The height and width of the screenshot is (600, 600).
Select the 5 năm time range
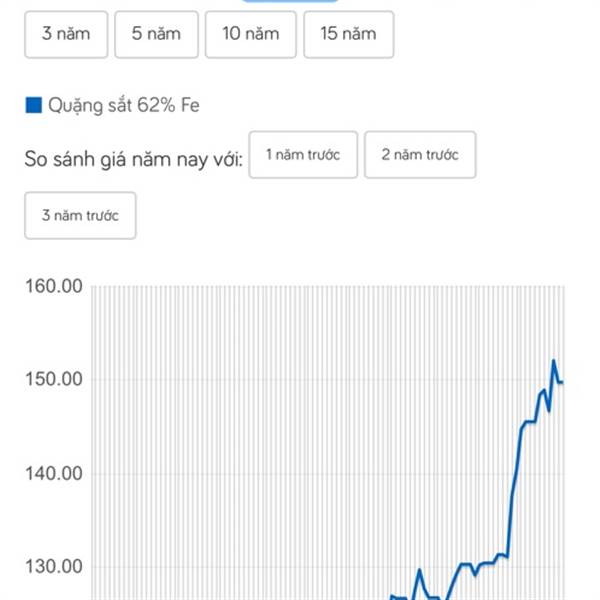tap(157, 34)
